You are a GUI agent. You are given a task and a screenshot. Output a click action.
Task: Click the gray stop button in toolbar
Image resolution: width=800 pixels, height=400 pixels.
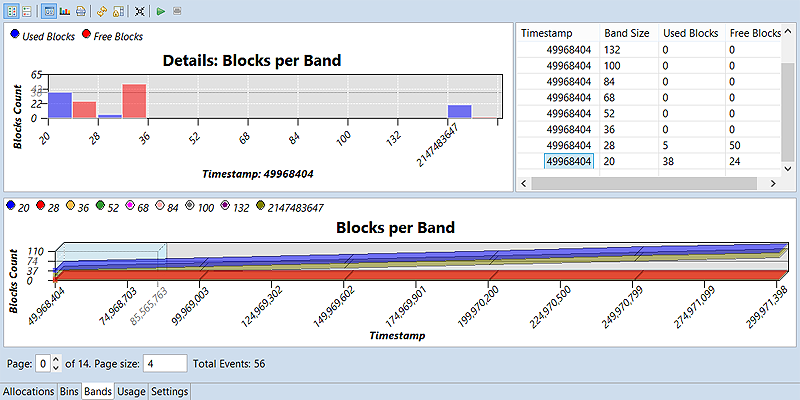(x=177, y=11)
